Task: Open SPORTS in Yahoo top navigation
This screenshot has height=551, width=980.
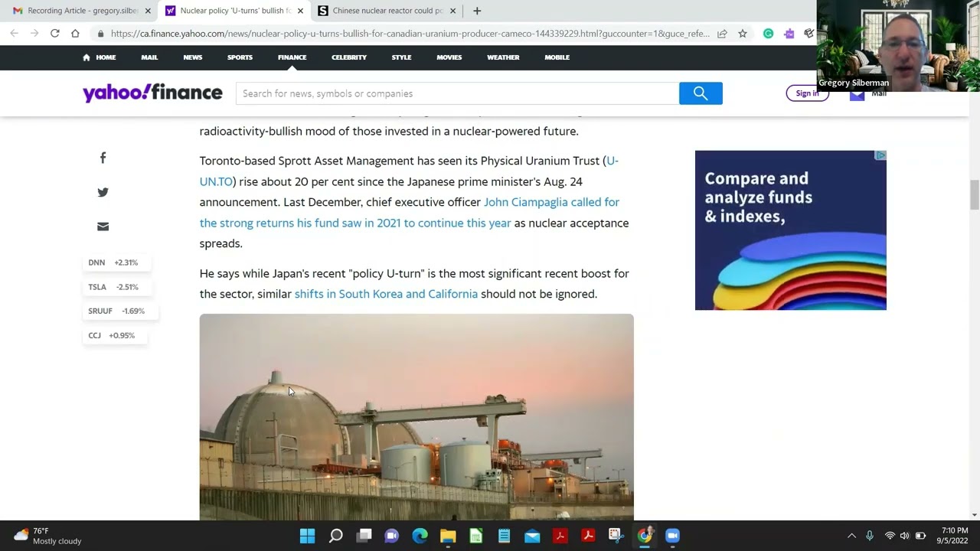Action: (240, 57)
